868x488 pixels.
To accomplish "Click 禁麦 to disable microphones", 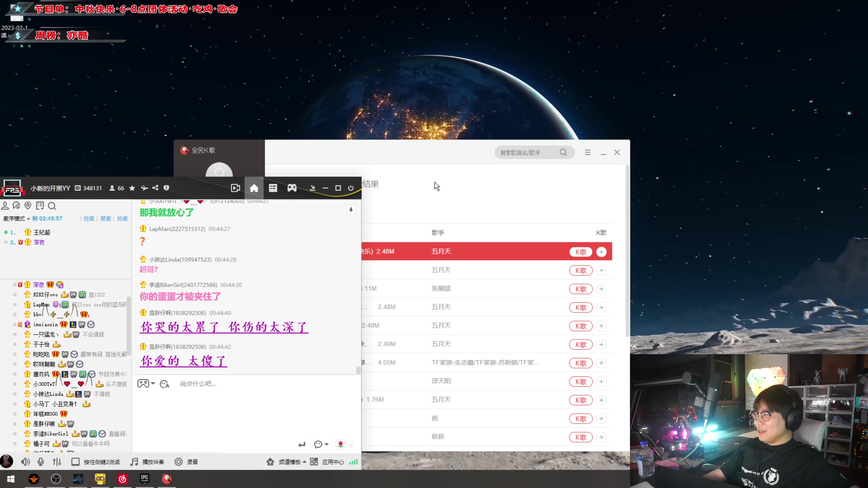I will (105, 219).
